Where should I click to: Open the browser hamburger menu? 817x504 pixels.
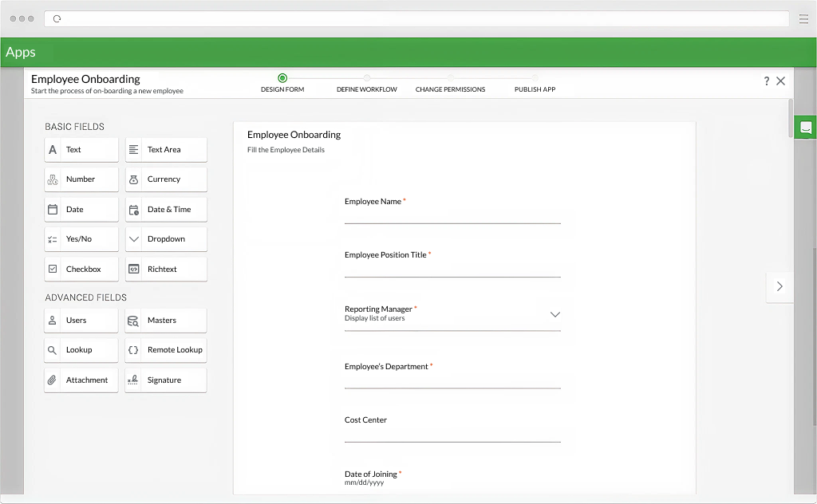coord(803,19)
